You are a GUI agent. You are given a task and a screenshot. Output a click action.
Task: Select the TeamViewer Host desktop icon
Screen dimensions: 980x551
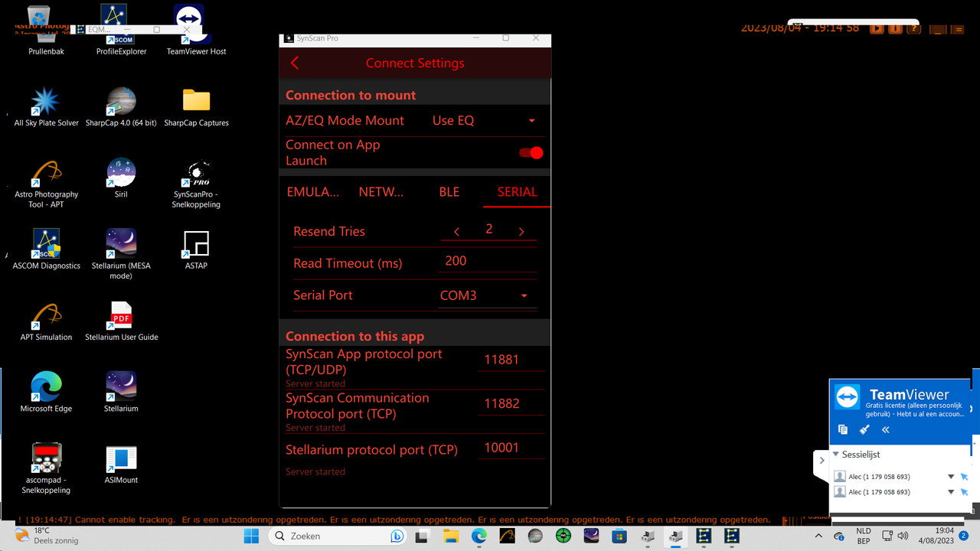coord(197,31)
